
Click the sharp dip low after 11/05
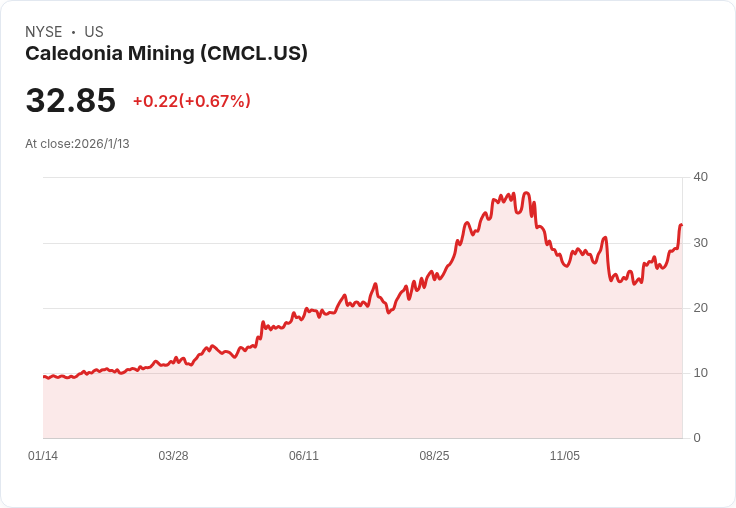pyautogui.click(x=612, y=280)
